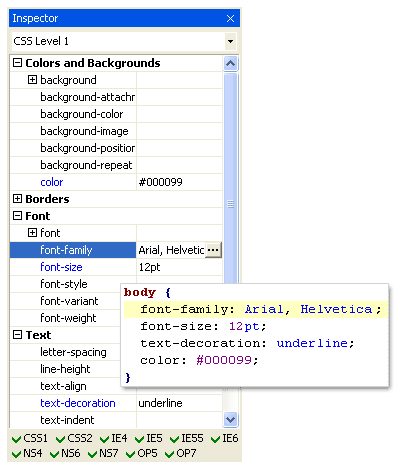This screenshot has width=400, height=471.
Task: Click the NS6 compatibility indicator
Action: 65,454
